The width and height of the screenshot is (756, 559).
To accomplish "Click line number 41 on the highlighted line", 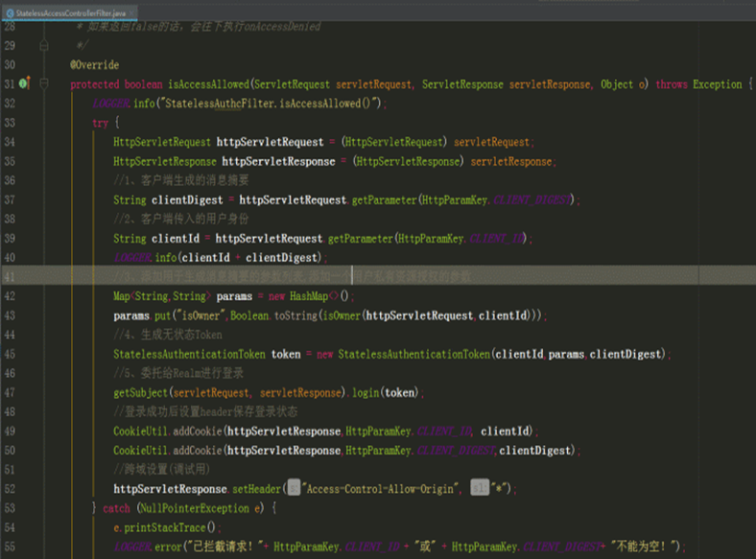I will 10,276.
